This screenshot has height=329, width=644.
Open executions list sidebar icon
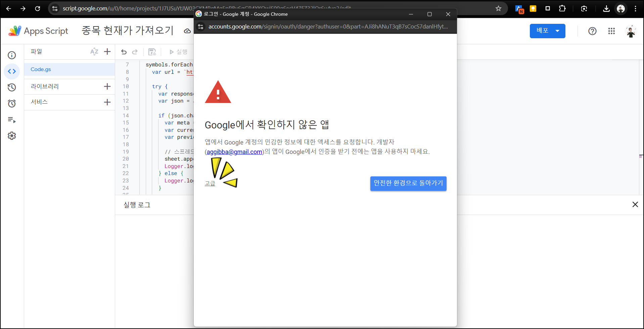point(12,120)
